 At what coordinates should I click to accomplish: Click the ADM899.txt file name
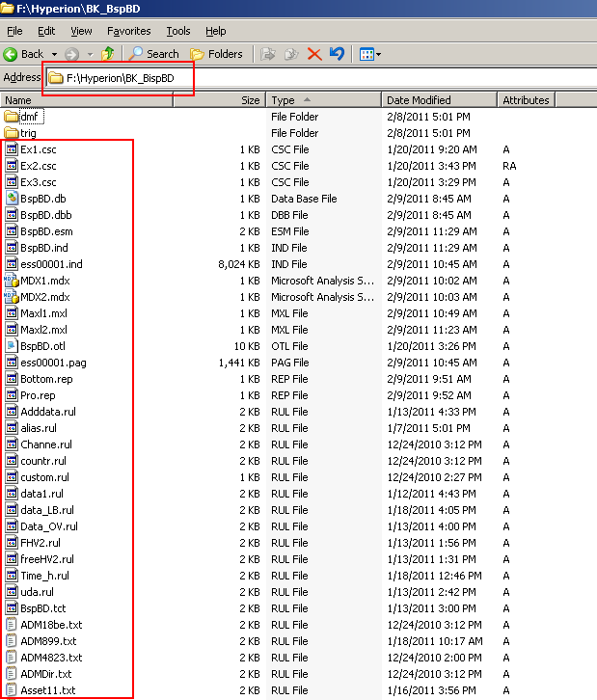[48, 641]
